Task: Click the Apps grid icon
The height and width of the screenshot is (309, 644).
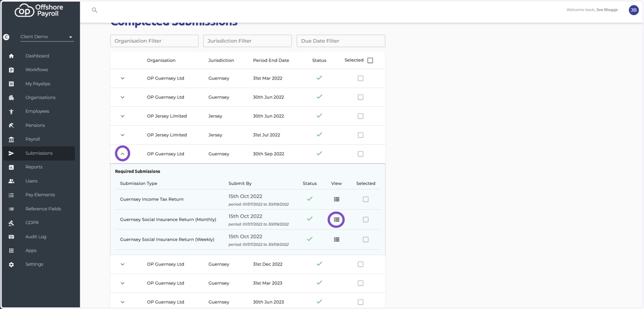Action: [11, 250]
